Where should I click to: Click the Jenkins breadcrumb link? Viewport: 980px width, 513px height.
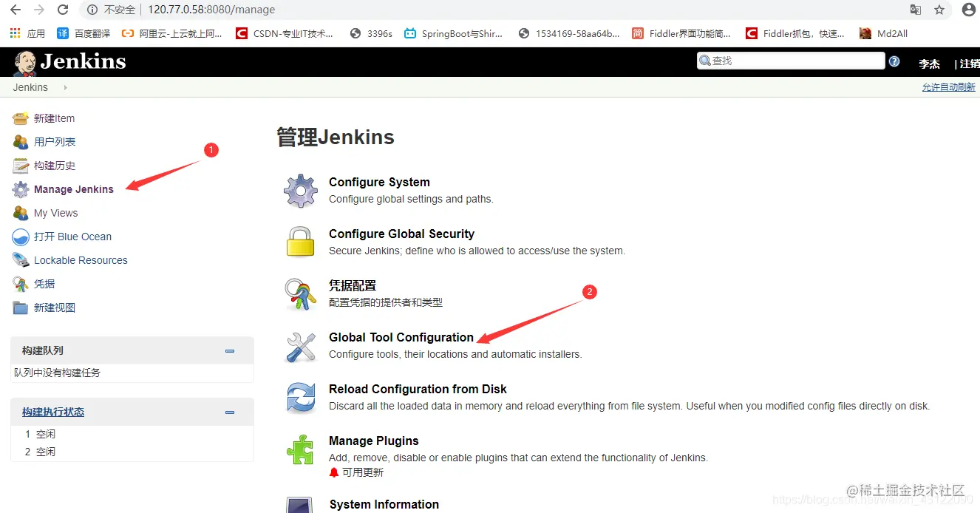30,87
